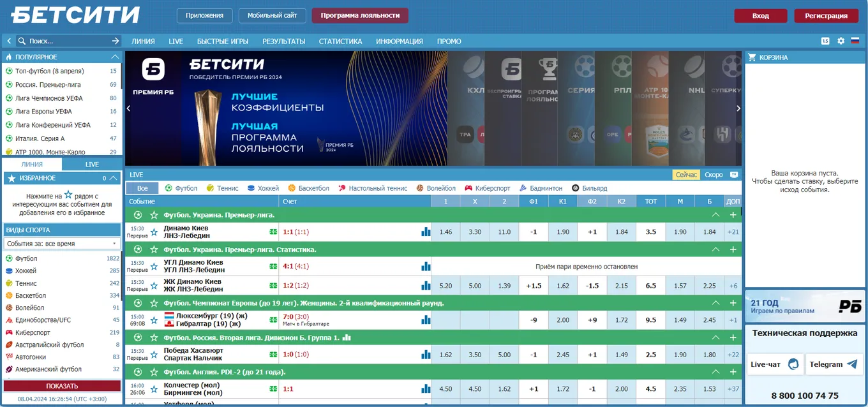Open the Мобильный сайт link

(272, 15)
